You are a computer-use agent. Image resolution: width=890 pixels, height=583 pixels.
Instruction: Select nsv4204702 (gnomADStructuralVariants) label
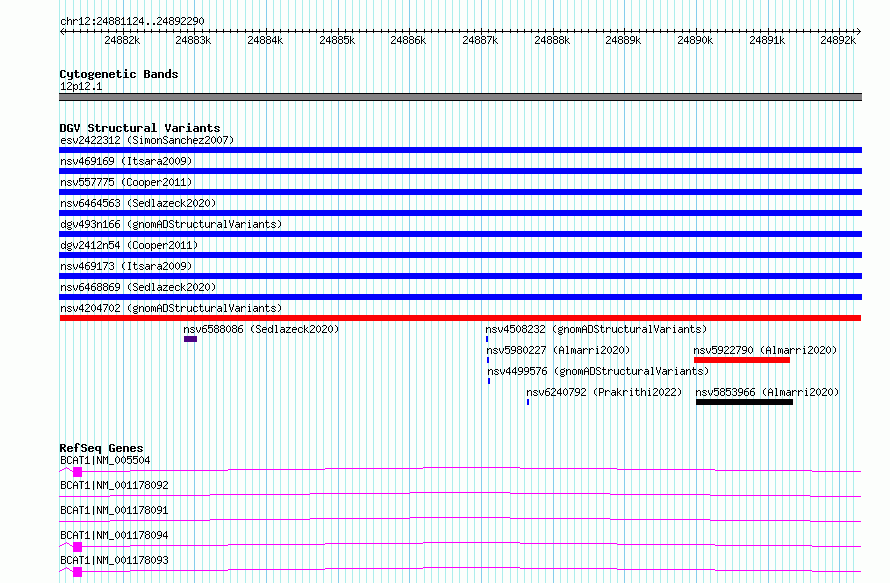[x=171, y=308]
